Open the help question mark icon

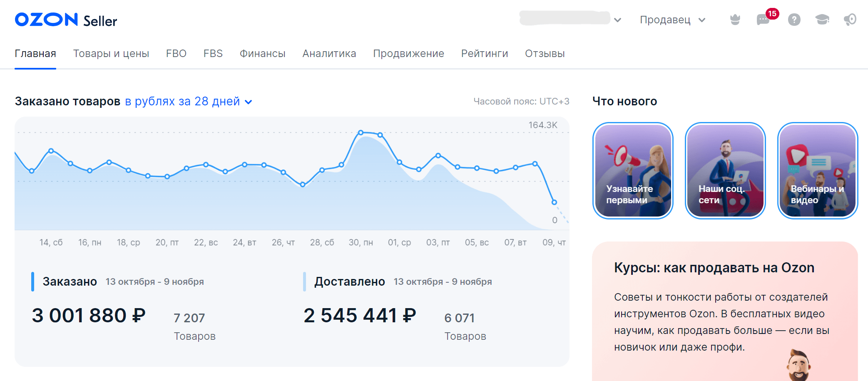coord(794,20)
